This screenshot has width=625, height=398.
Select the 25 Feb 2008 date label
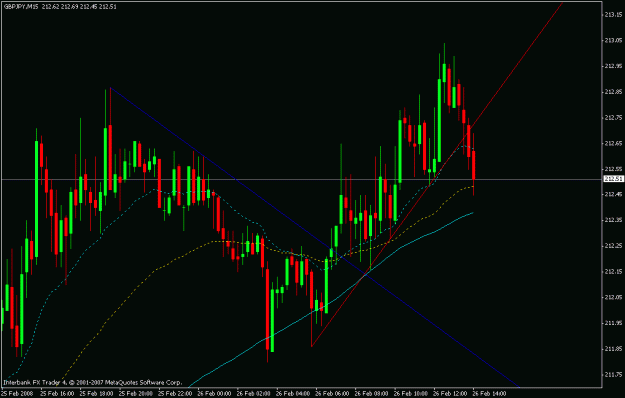click(17, 394)
